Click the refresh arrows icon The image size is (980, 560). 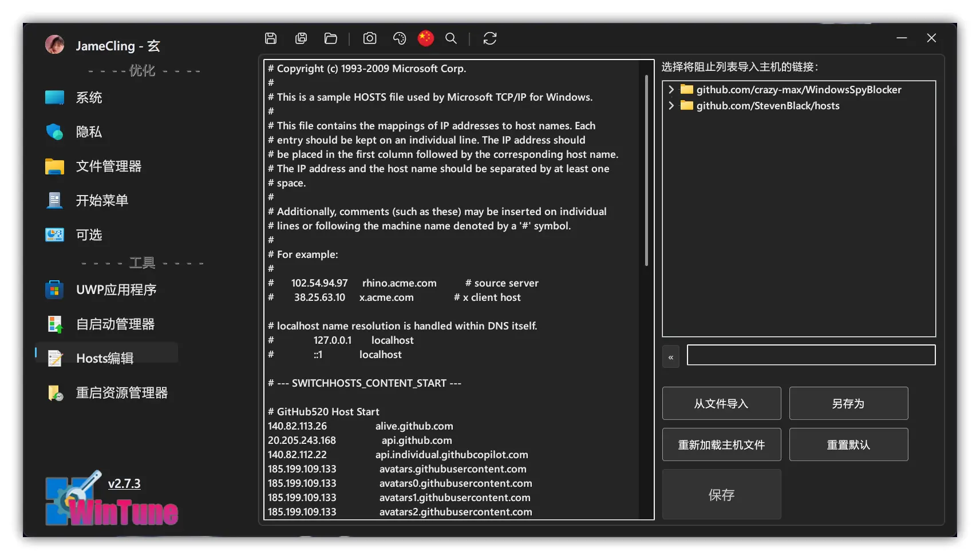(x=490, y=38)
